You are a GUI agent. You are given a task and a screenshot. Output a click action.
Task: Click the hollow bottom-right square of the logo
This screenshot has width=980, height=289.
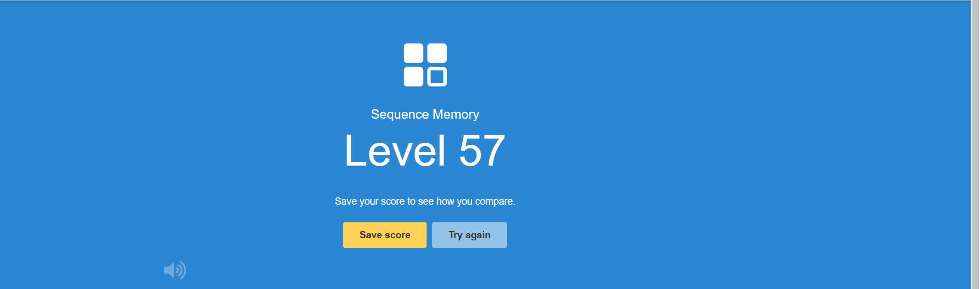pyautogui.click(x=437, y=77)
